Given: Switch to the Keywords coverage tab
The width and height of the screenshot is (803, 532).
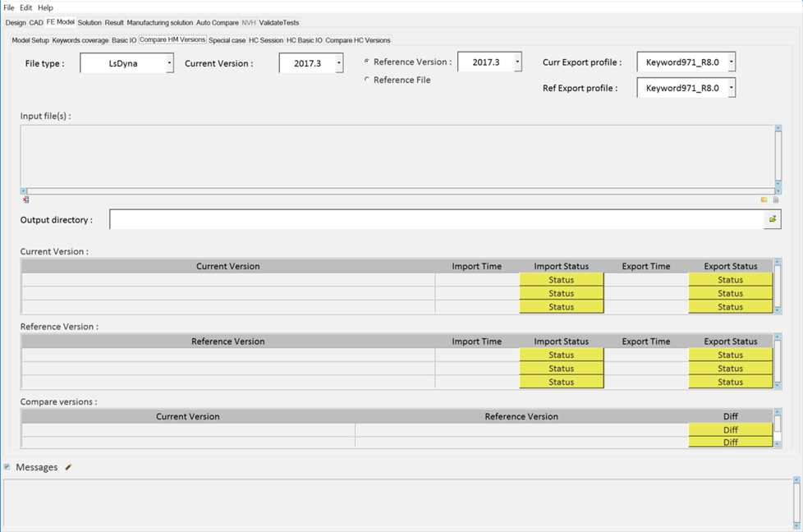Looking at the screenshot, I should tap(80, 40).
